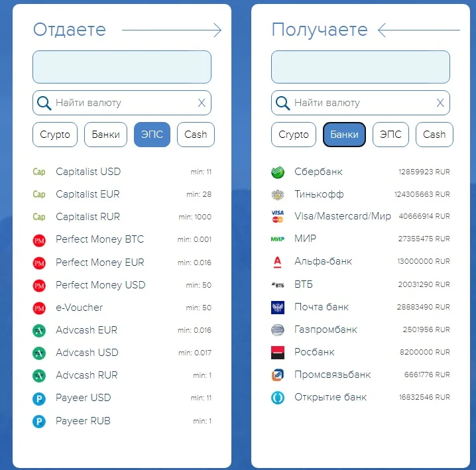Viewport: 476px width, 470px height.
Task: Click the ВТБ logo icon
Action: (x=278, y=285)
